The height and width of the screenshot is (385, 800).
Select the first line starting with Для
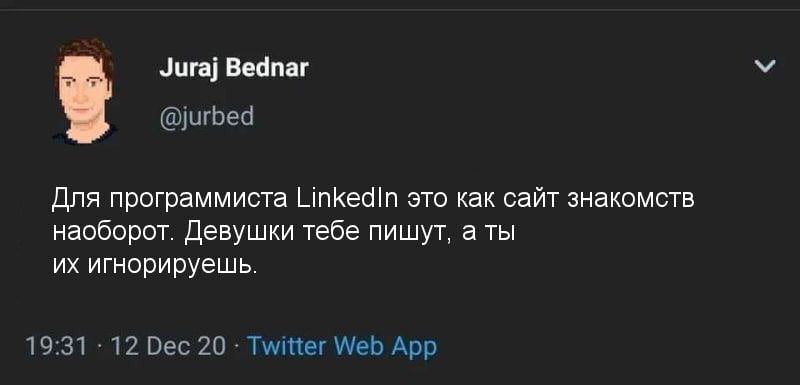tap(373, 199)
